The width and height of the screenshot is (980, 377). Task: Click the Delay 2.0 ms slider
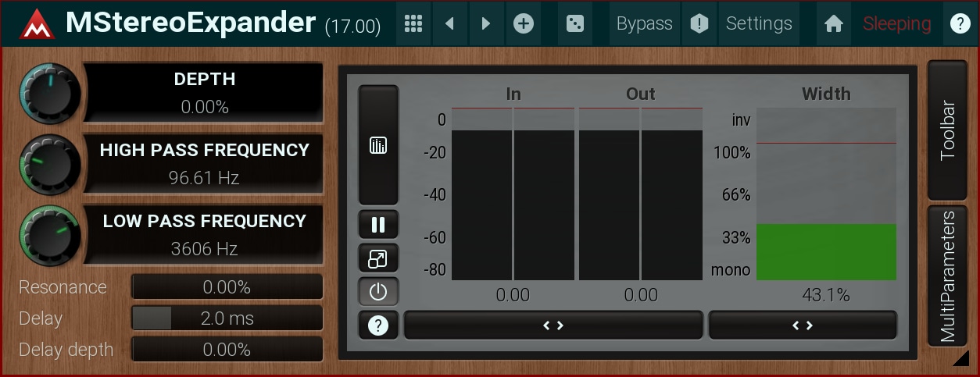(x=227, y=318)
